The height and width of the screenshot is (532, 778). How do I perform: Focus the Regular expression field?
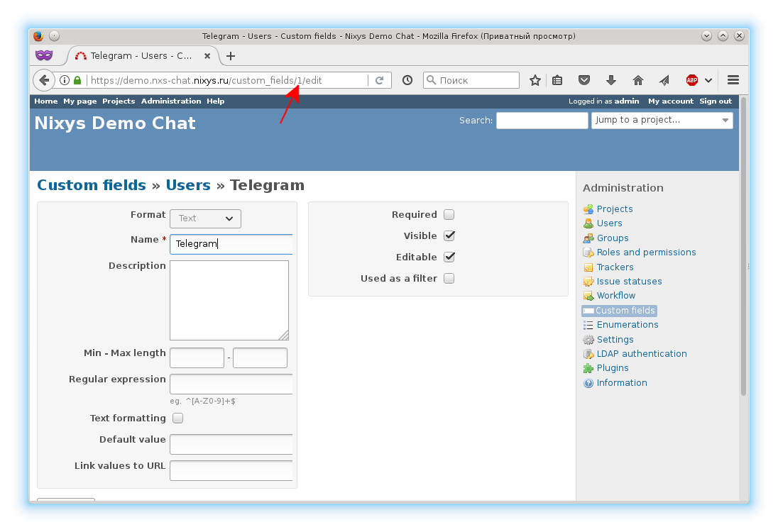231,384
